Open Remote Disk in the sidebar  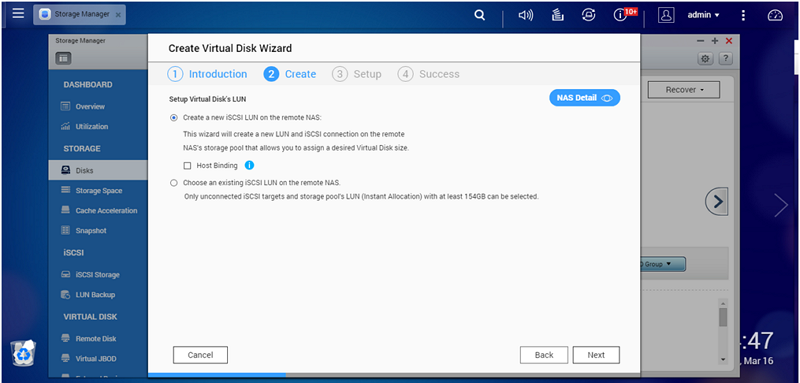point(96,339)
